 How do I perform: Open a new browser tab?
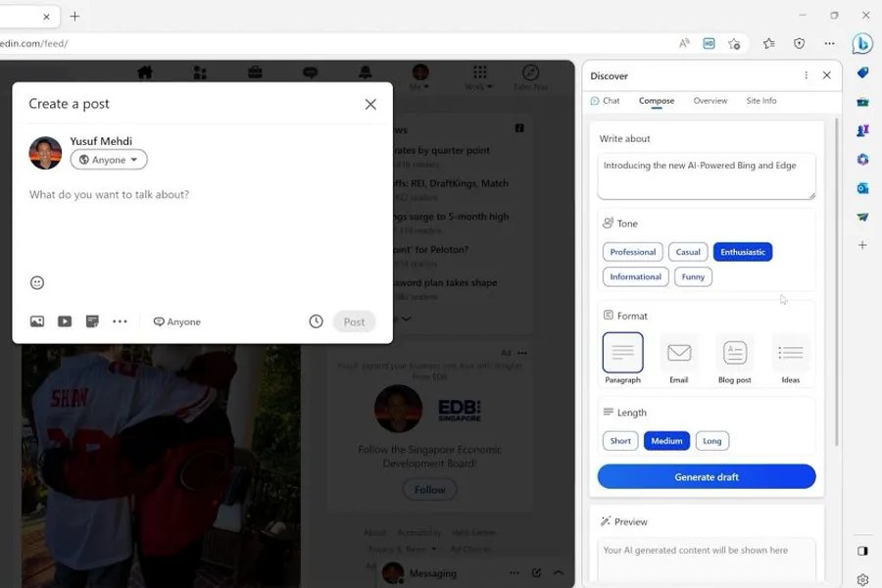coord(74,17)
